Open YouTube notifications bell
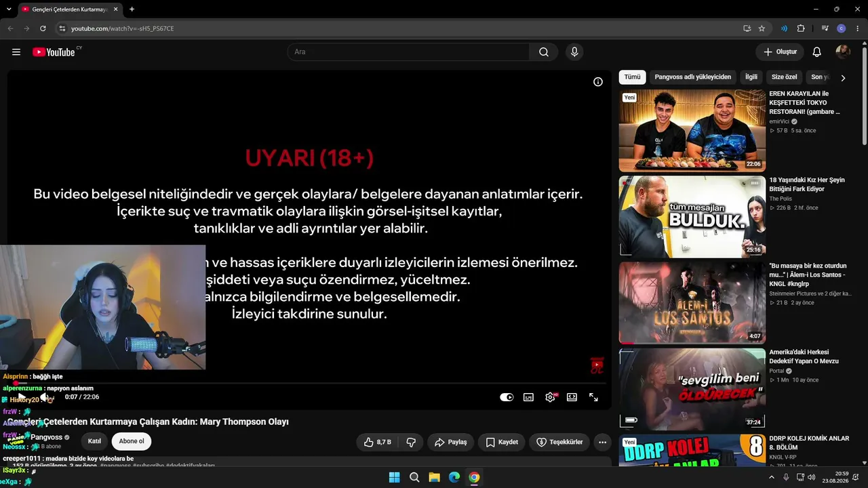868x488 pixels. pos(817,52)
